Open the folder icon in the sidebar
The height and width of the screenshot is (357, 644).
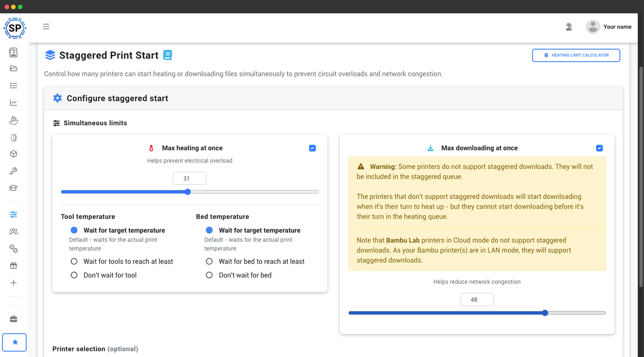[x=13, y=69]
